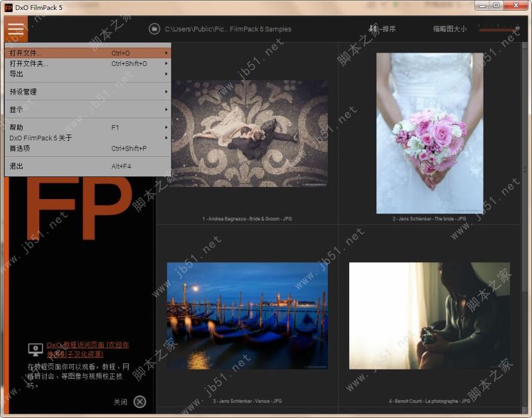Screen dimensions: 532x418
Task: Open the DxO 教程访问页面 link
Action: [88, 349]
